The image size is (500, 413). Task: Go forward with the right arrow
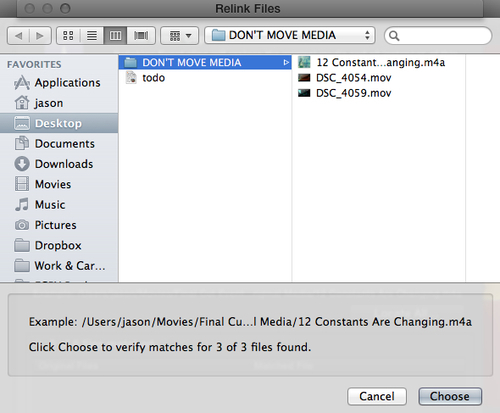pos(40,35)
